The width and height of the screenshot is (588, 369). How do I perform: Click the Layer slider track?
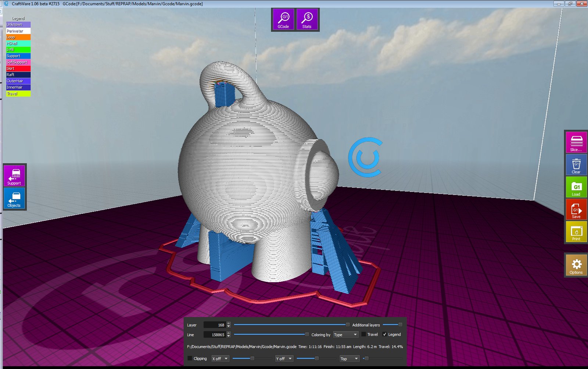[290, 325]
